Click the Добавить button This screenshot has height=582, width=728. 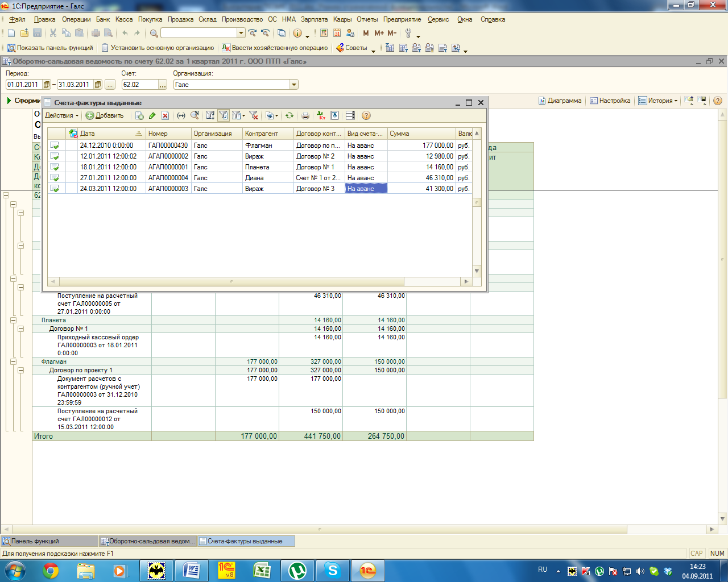click(x=105, y=115)
